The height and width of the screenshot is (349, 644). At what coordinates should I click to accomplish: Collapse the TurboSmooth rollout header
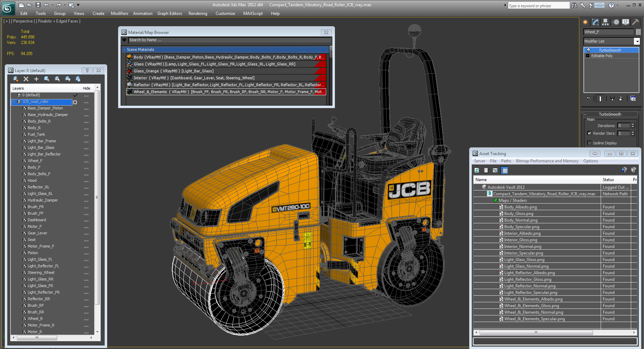pyautogui.click(x=610, y=114)
